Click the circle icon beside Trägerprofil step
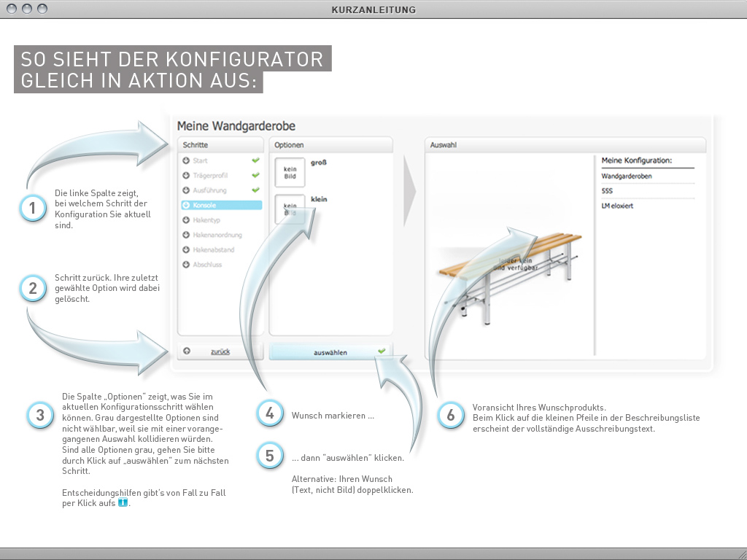 (x=186, y=175)
